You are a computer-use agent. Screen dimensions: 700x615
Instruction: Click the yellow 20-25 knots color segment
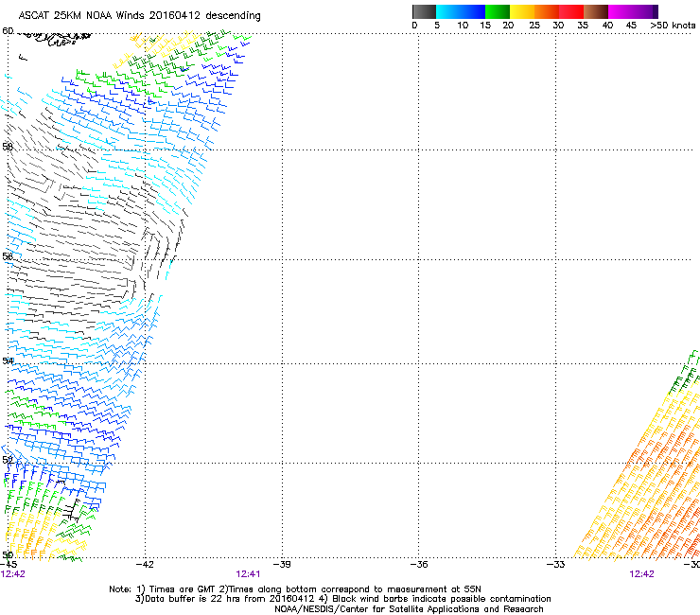(x=522, y=11)
